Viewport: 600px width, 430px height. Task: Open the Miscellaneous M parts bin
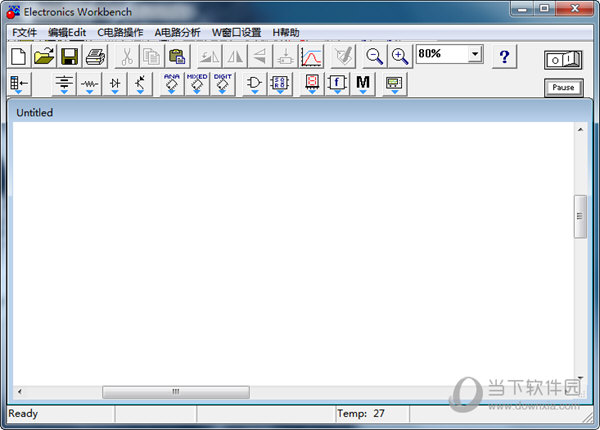(363, 83)
